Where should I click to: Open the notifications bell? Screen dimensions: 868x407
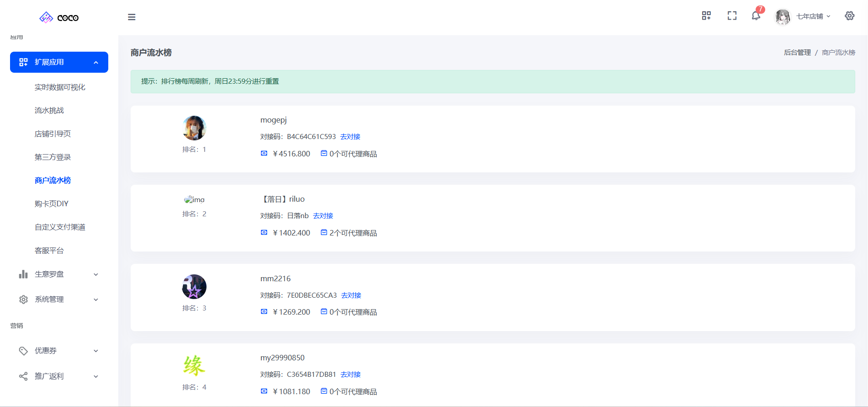(756, 16)
